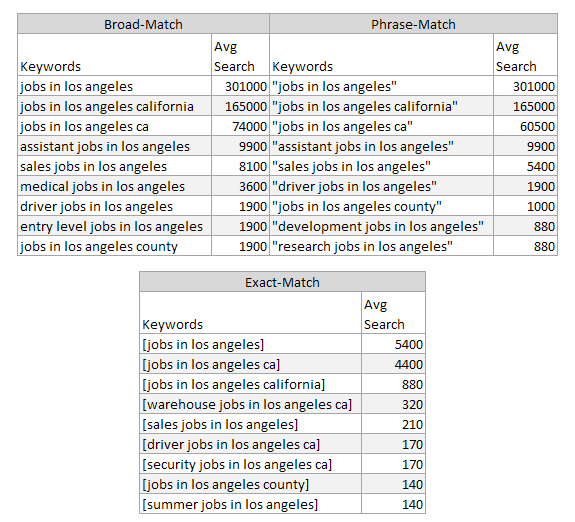The width and height of the screenshot is (575, 522).
Task: Select '[security jobs in los angeles ca]' cell
Action: [250, 464]
